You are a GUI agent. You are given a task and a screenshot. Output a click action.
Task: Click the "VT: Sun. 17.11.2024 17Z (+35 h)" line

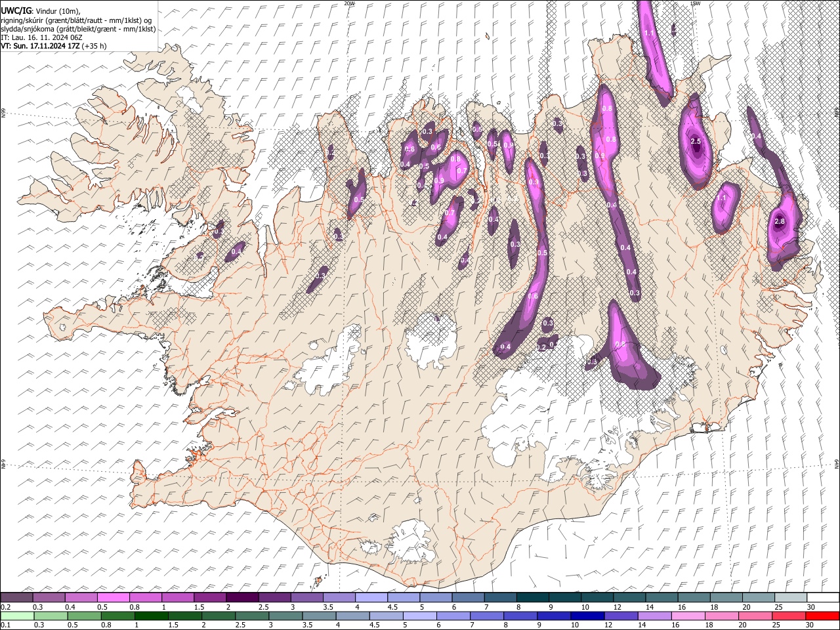[x=54, y=46]
